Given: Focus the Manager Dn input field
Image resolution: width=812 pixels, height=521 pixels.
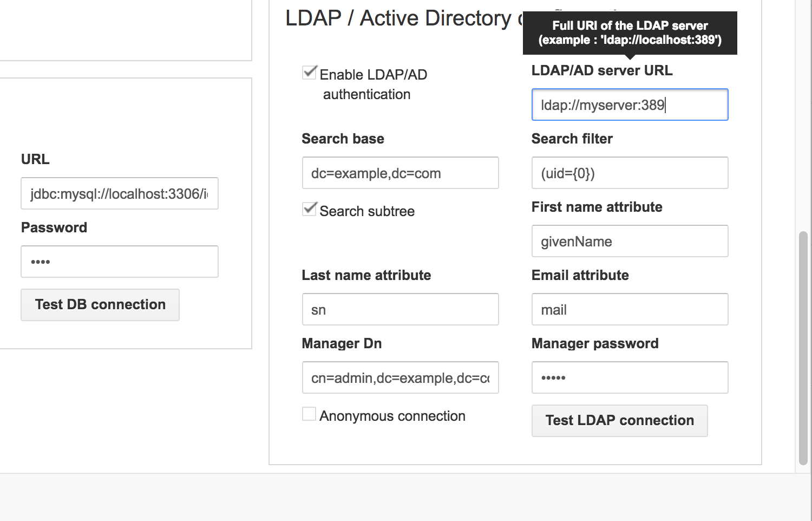Looking at the screenshot, I should tap(400, 377).
